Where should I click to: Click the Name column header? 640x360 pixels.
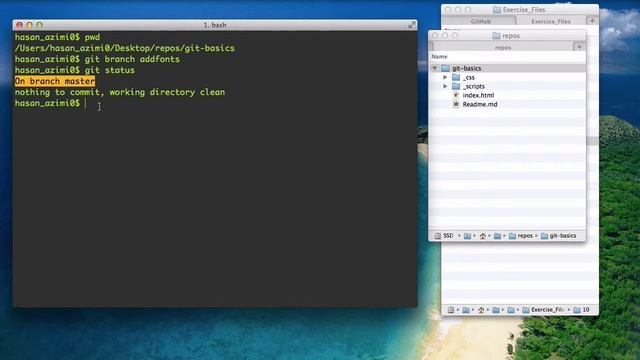440,57
